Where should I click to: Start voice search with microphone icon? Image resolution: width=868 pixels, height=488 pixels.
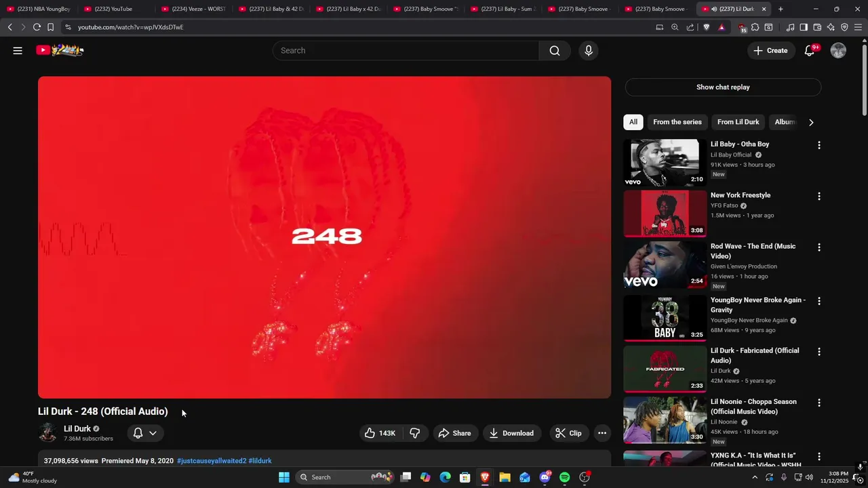588,50
